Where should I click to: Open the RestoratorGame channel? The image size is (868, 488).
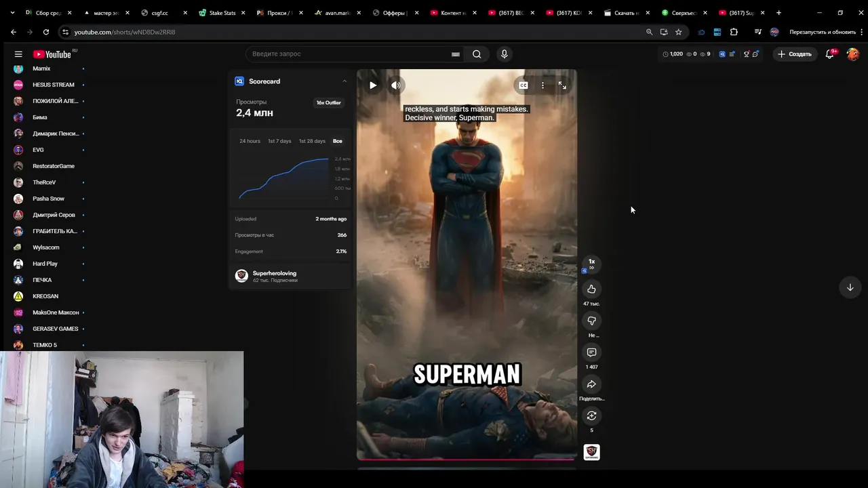(x=54, y=166)
